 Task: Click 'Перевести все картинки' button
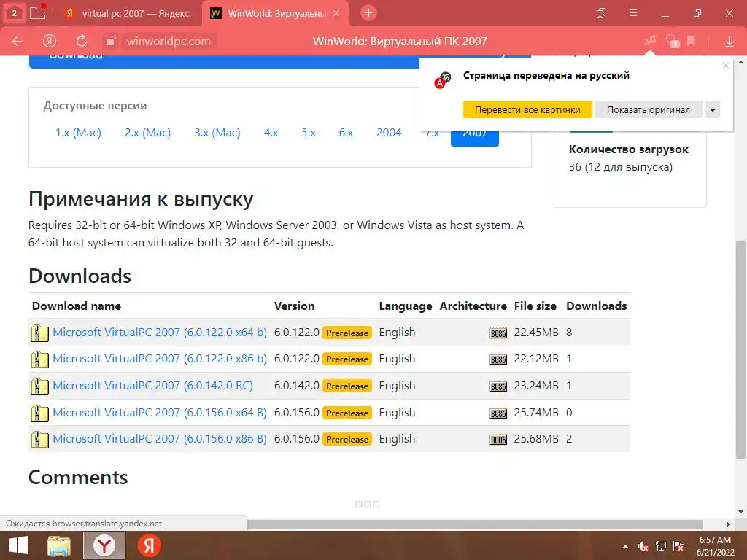527,109
